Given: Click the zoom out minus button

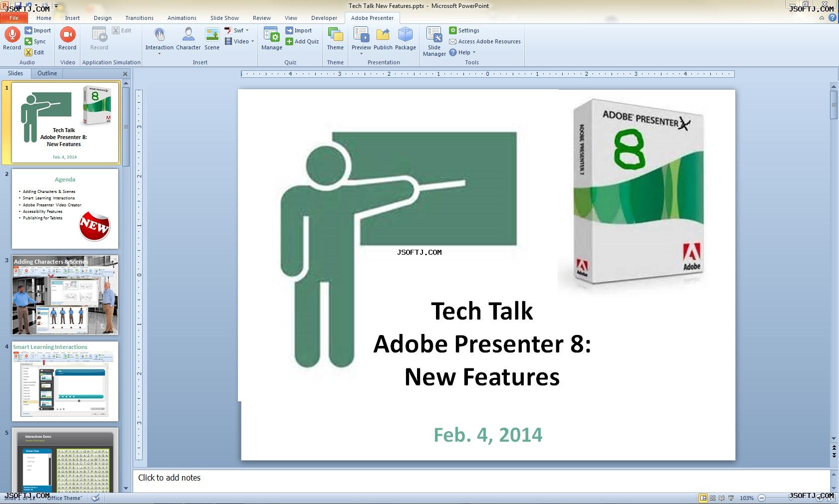Looking at the screenshot, I should (762, 498).
